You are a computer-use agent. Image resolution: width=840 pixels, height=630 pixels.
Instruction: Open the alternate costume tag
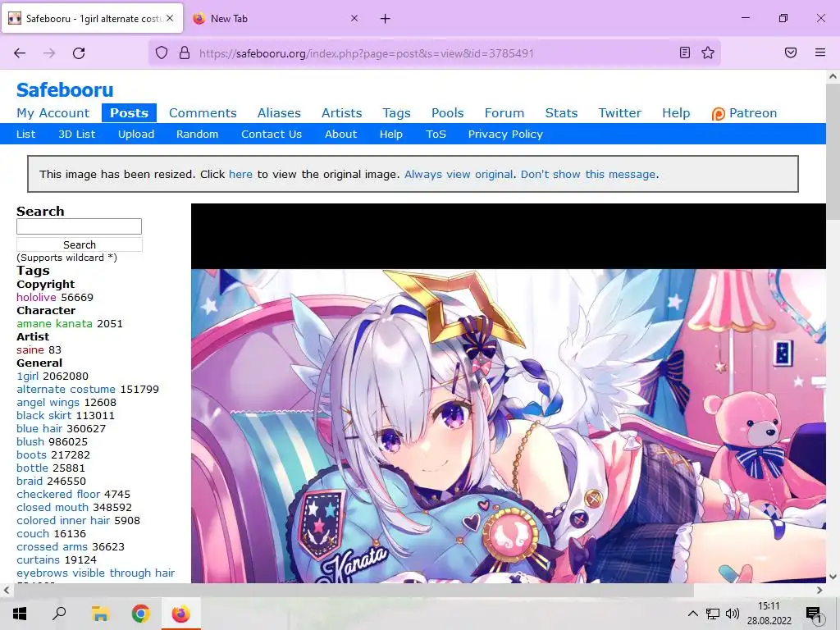coord(66,389)
